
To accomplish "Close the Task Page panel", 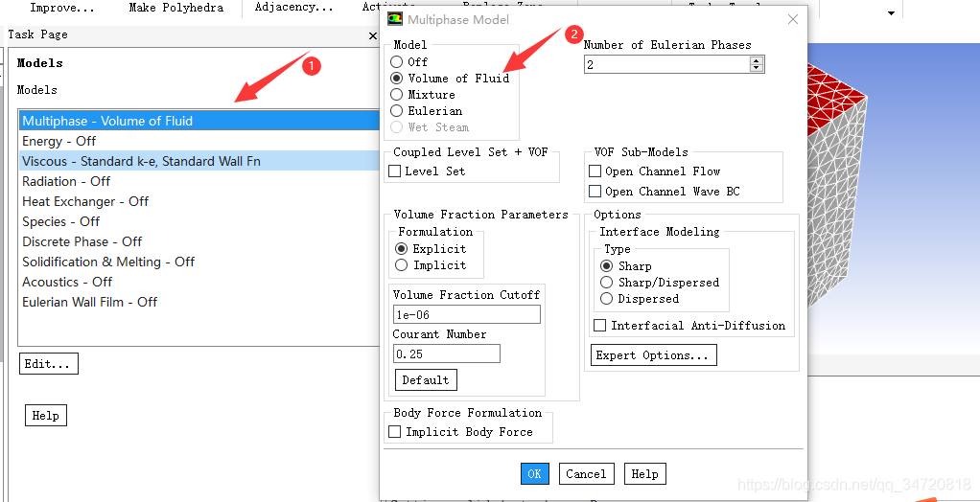I will pos(373,35).
